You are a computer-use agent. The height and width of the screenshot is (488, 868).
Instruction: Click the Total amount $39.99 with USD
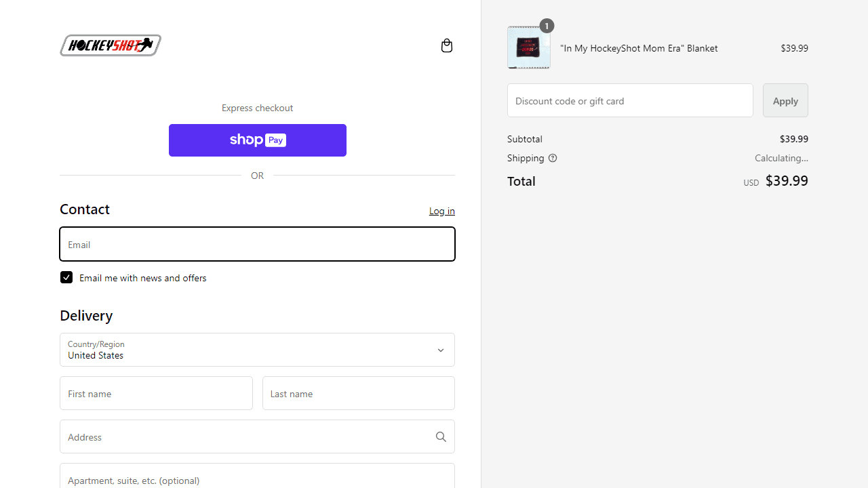point(776,181)
